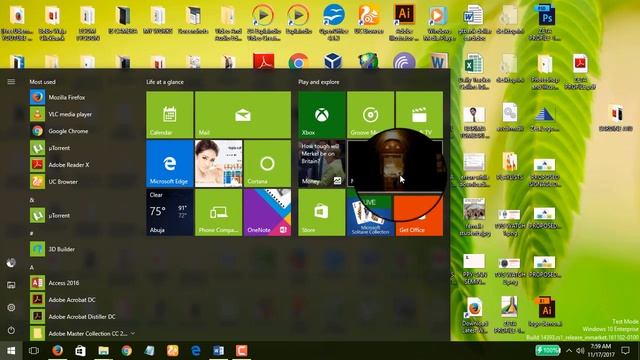Open the Store tile
Viewport: 640px width, 360px height.
point(322,212)
